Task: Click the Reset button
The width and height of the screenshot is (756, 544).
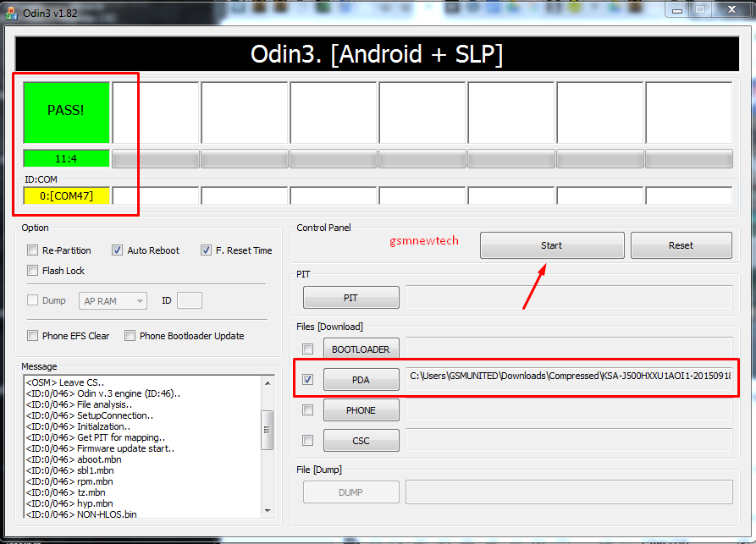Action: coord(682,245)
